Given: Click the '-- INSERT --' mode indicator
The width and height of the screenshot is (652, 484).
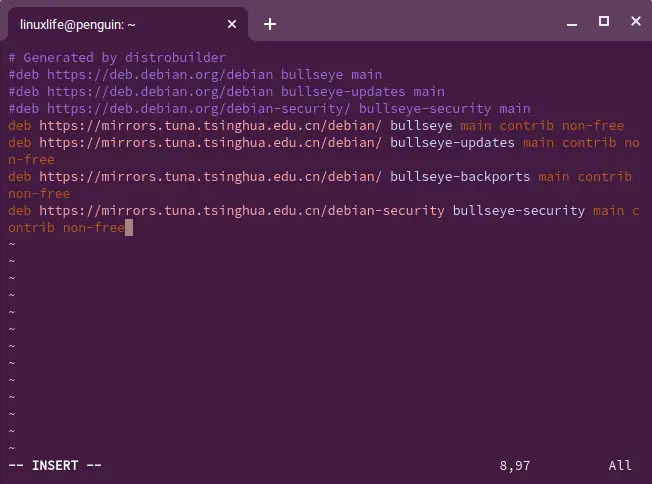Looking at the screenshot, I should [x=55, y=465].
